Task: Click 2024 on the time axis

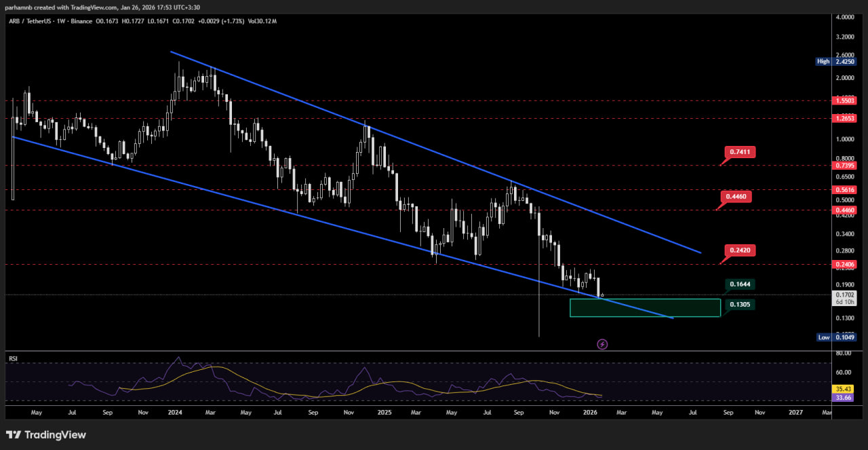Action: click(x=175, y=412)
